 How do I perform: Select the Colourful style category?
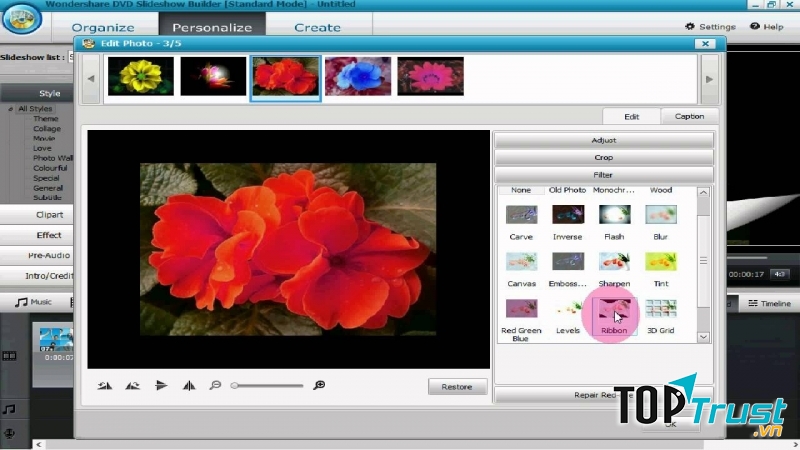click(50, 168)
